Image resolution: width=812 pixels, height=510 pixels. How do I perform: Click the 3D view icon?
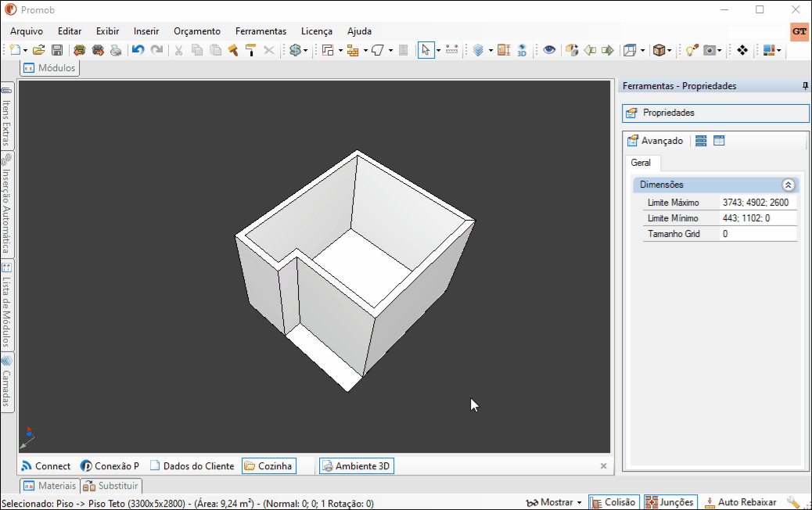(x=522, y=50)
